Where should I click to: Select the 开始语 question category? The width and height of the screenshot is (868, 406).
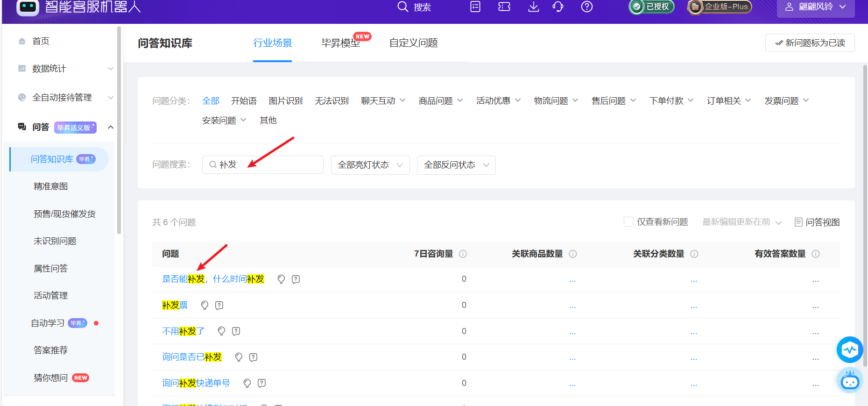pos(244,101)
